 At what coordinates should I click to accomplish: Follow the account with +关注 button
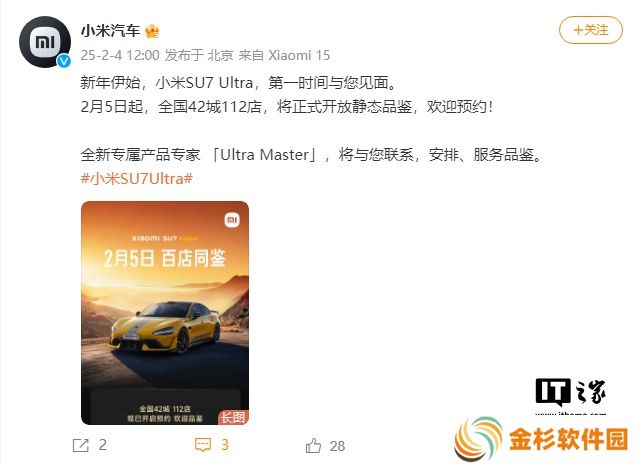591,30
